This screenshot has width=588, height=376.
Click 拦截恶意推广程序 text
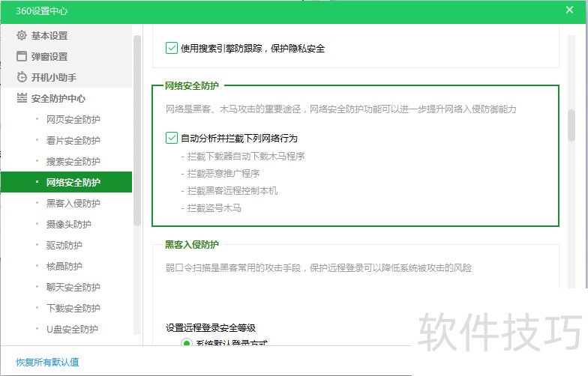(223, 174)
